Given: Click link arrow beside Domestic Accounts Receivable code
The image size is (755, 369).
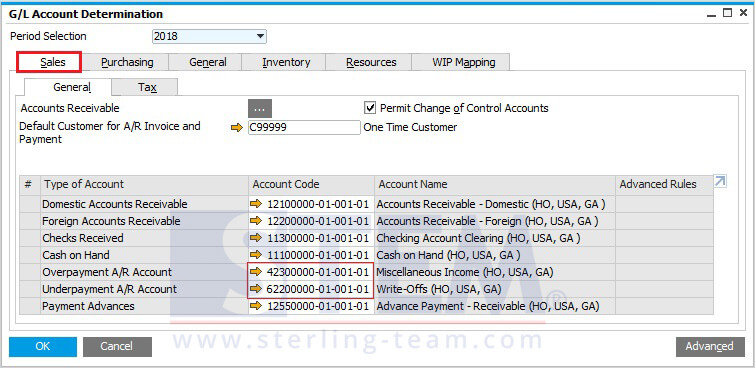Looking at the screenshot, I should tap(256, 204).
